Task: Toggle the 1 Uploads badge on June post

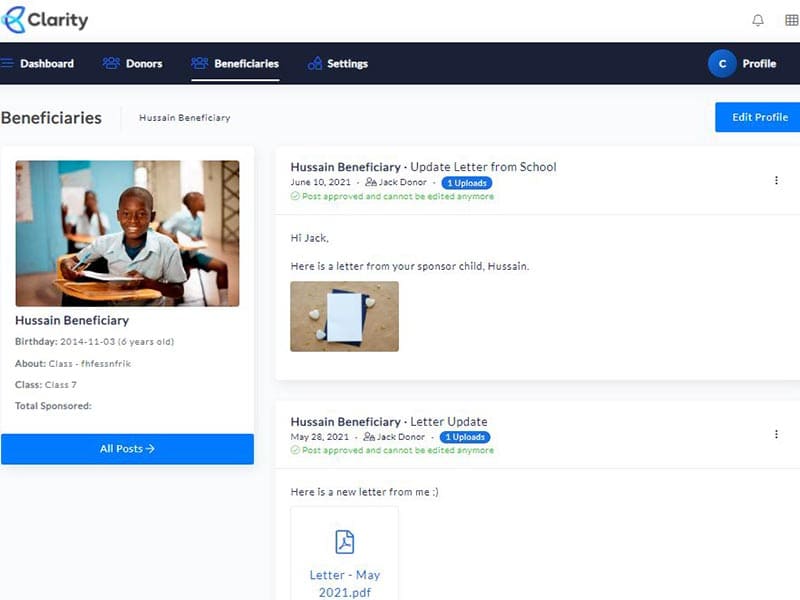Action: coord(466,183)
